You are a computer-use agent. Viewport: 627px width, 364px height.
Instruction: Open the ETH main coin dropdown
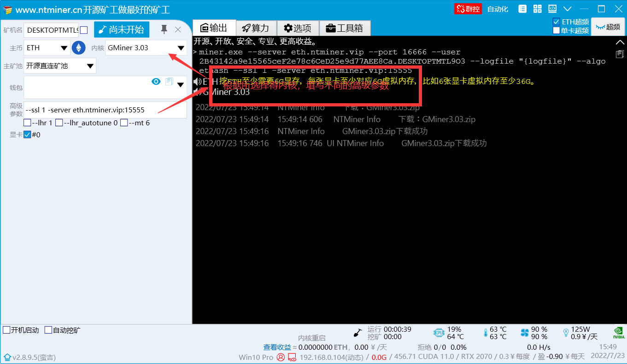click(x=47, y=48)
